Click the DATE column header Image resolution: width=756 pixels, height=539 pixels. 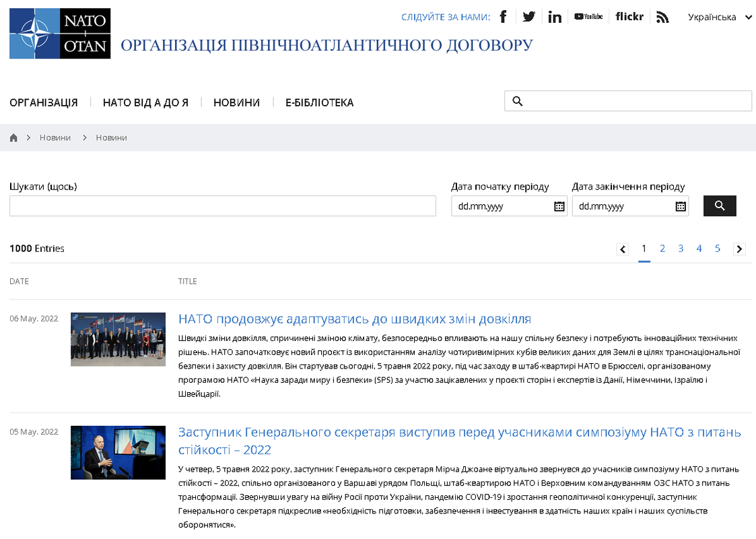coord(20,282)
